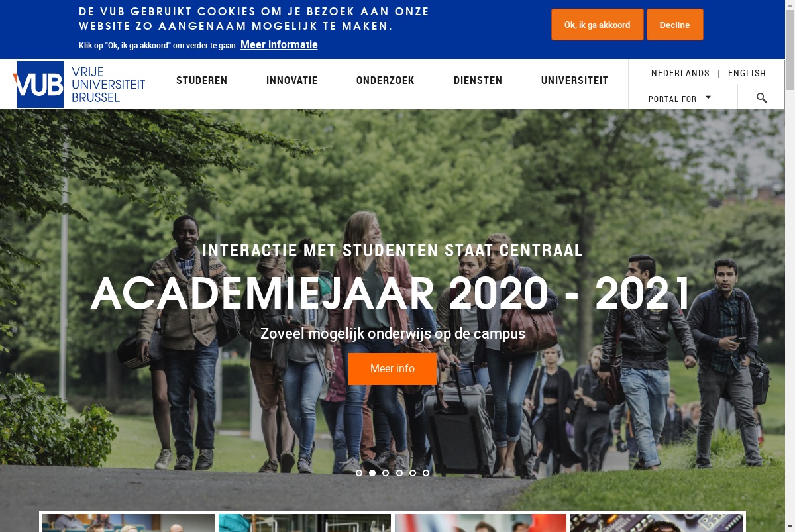Click the search magnifier icon
This screenshot has height=532, width=795.
761,98
